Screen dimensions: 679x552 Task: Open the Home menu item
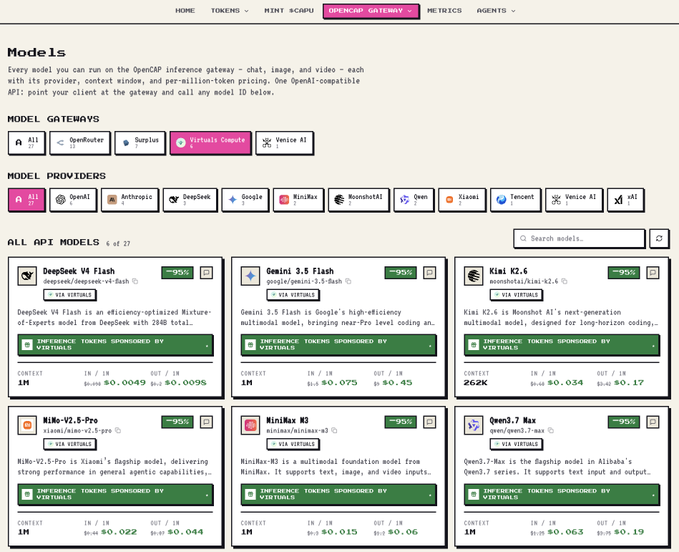tap(185, 11)
